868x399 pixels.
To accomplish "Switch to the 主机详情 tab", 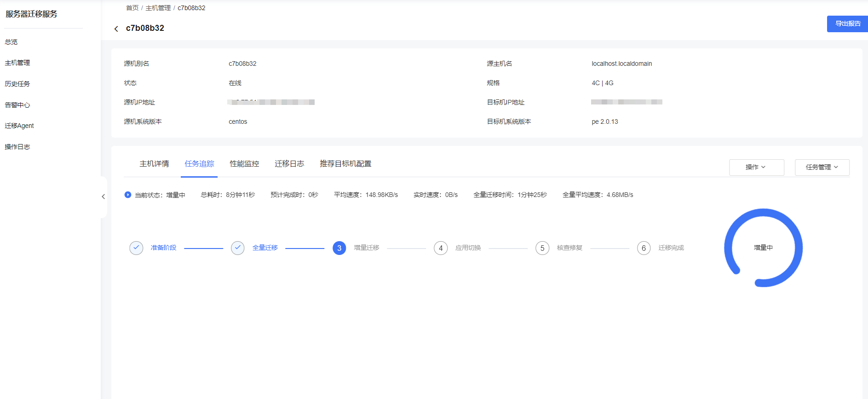I will 154,164.
